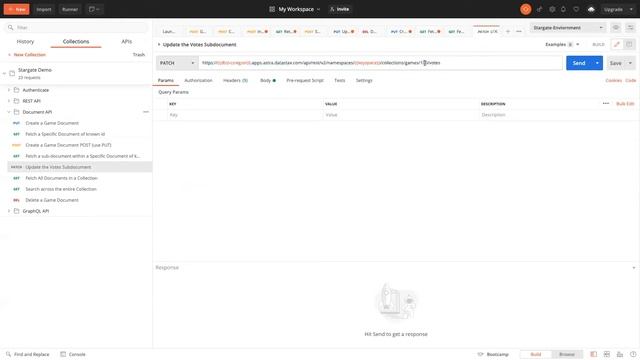Screen dimensions: 640x360
Task: Expand the GraphQL API folder
Action: [9, 211]
